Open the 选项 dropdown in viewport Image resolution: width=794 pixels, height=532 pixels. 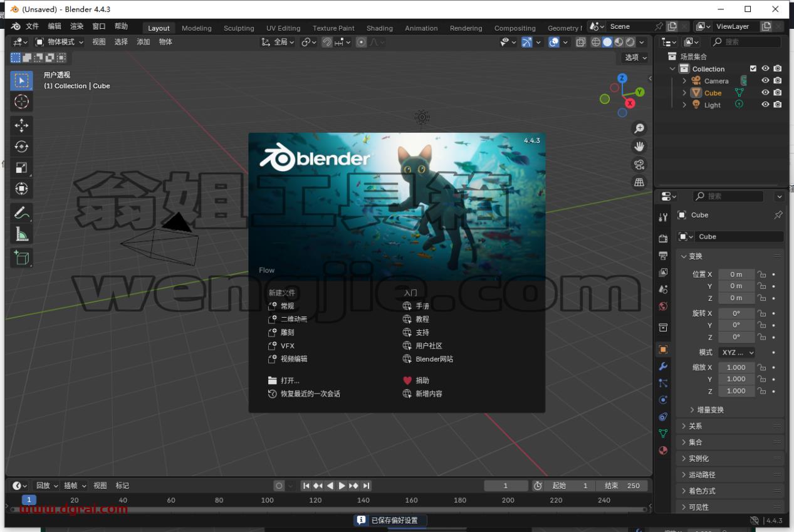(x=635, y=57)
